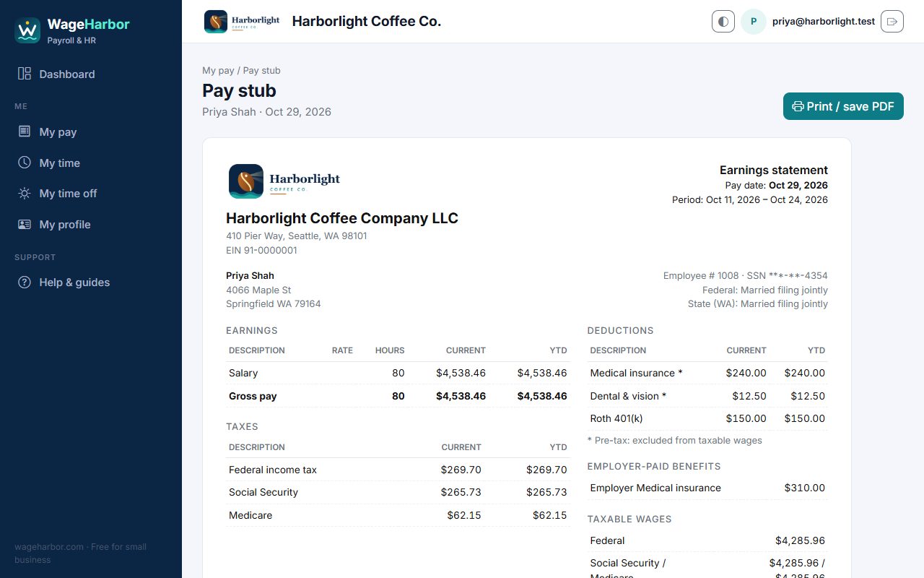Click the Help & guides question mark icon

click(x=25, y=282)
